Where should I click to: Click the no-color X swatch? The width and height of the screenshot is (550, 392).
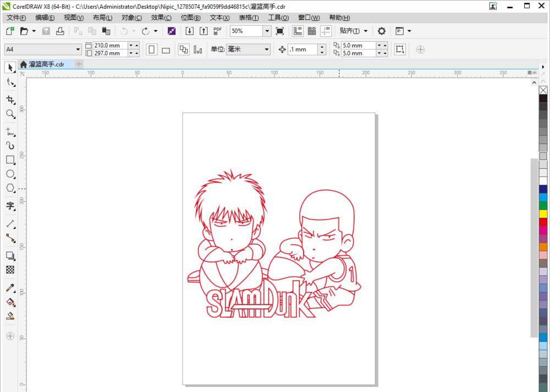543,90
